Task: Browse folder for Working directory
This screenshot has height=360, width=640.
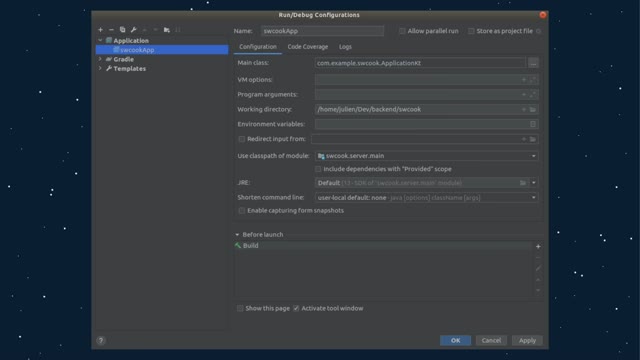Action: click(x=533, y=109)
